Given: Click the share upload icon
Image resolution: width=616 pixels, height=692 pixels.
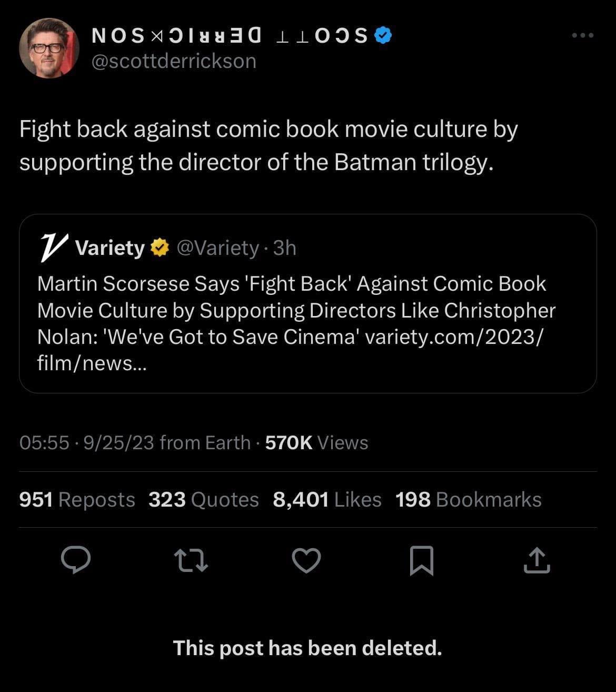Looking at the screenshot, I should coord(536,560).
